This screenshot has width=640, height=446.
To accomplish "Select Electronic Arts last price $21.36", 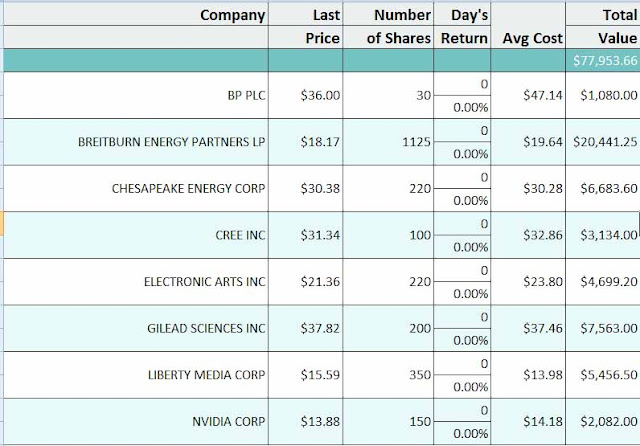I will point(320,282).
